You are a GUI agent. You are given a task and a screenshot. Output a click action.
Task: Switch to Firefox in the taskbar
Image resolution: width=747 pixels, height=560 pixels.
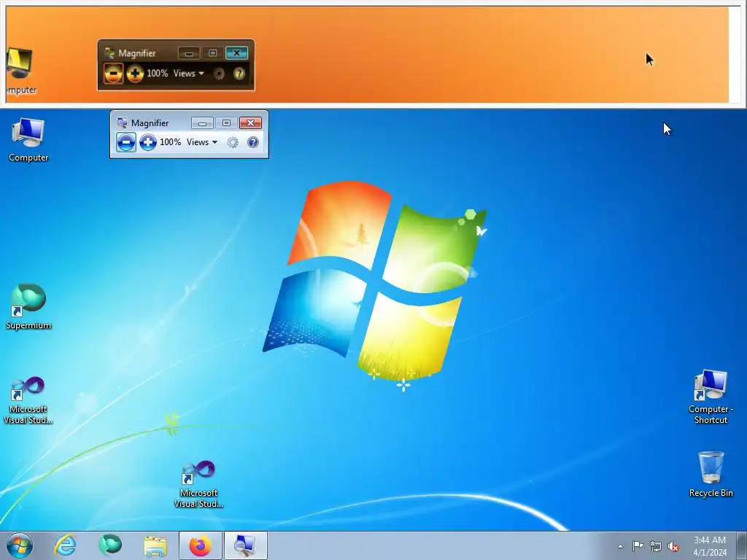(201, 545)
